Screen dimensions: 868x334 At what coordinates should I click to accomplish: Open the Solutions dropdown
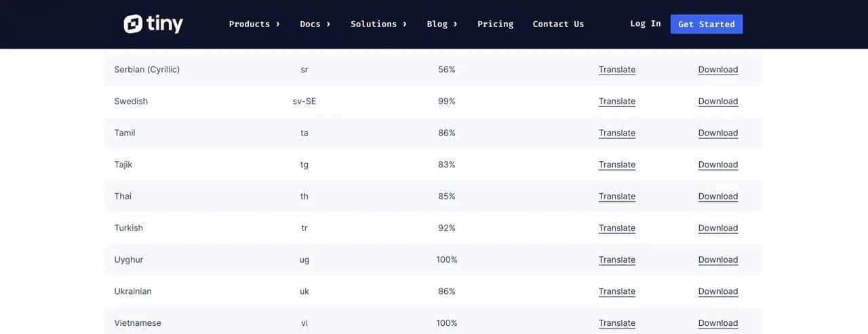click(378, 24)
